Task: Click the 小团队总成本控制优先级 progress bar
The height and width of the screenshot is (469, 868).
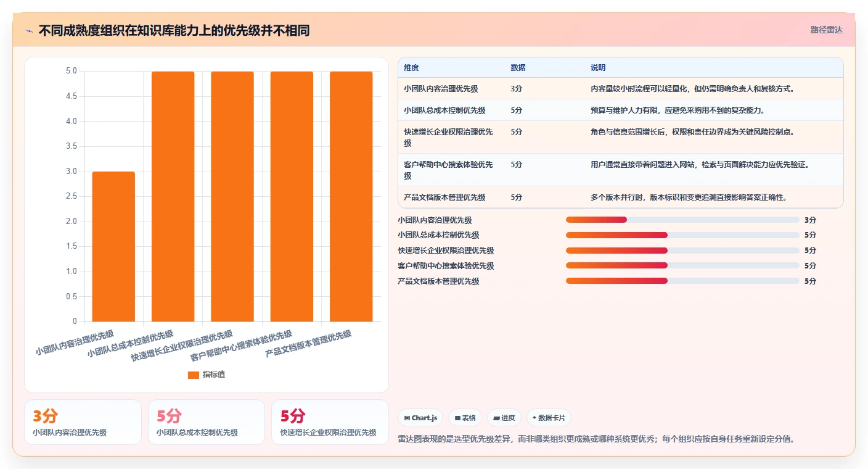Action: coord(682,235)
